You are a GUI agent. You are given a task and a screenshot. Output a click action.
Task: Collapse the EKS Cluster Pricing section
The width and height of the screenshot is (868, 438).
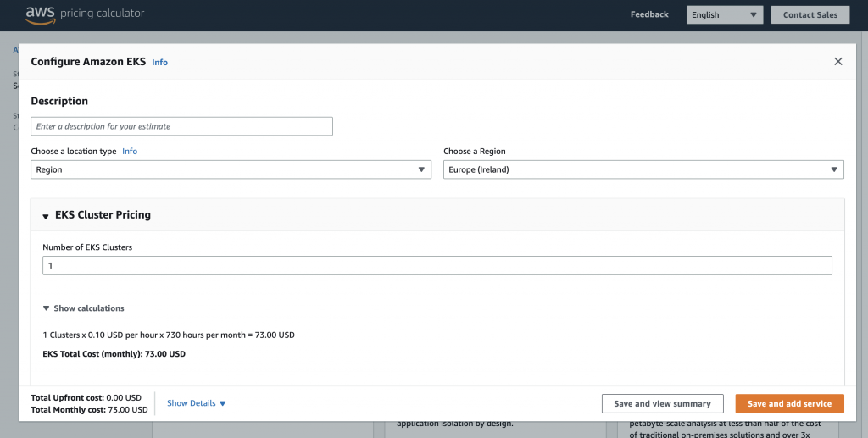point(46,216)
